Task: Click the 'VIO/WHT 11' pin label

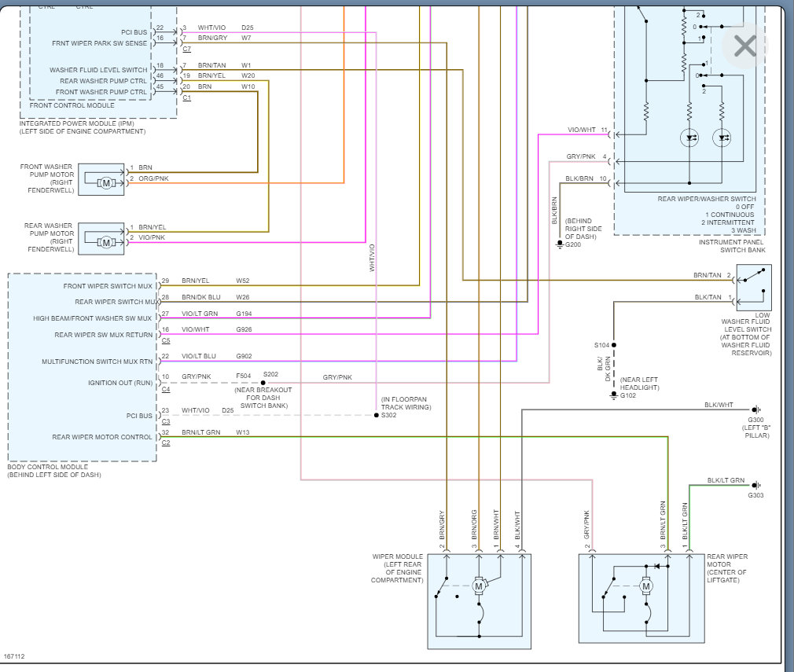Action: click(587, 130)
